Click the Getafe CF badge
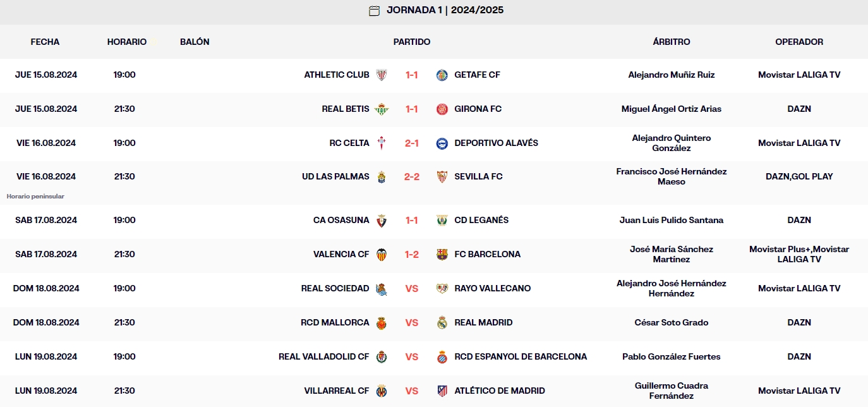 442,75
